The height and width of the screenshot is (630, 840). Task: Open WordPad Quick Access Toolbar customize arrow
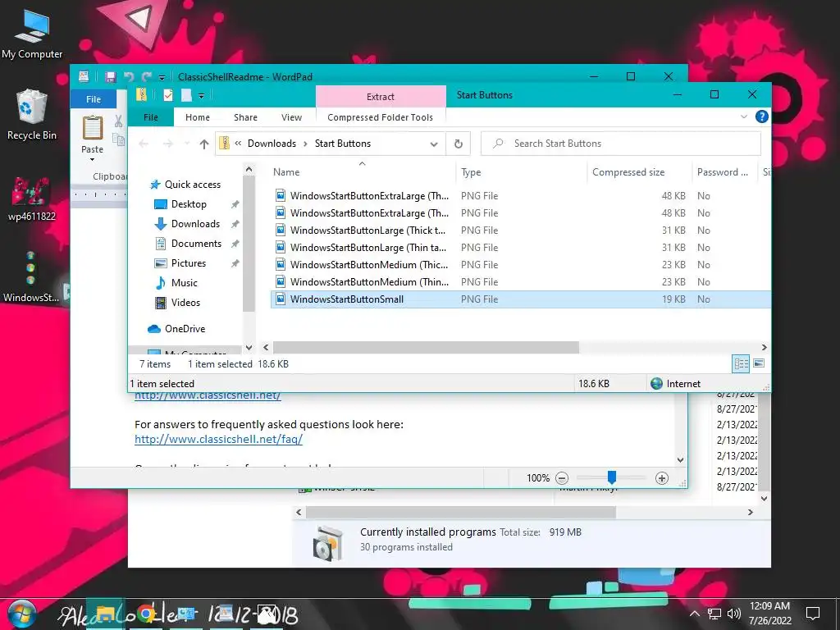162,78
